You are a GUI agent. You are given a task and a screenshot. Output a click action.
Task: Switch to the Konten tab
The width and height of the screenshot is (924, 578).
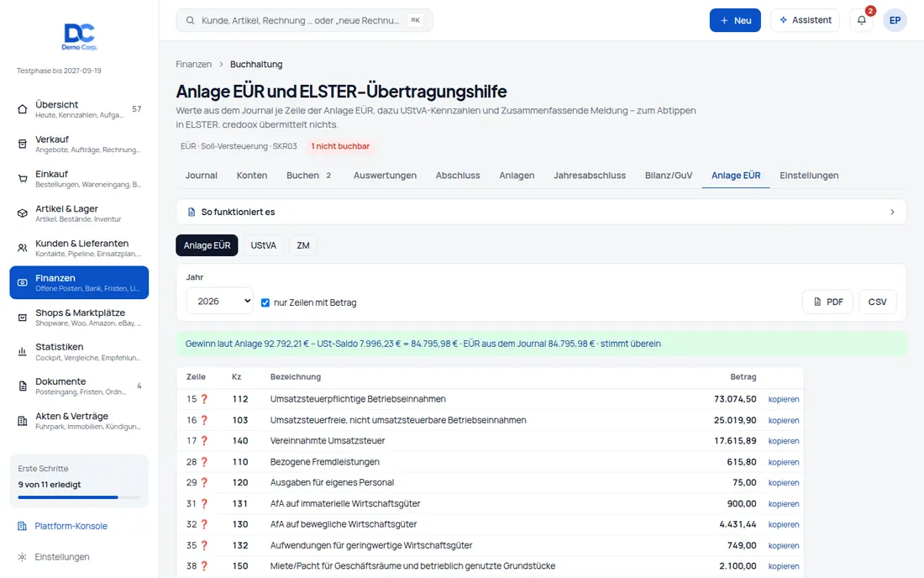[x=252, y=176]
